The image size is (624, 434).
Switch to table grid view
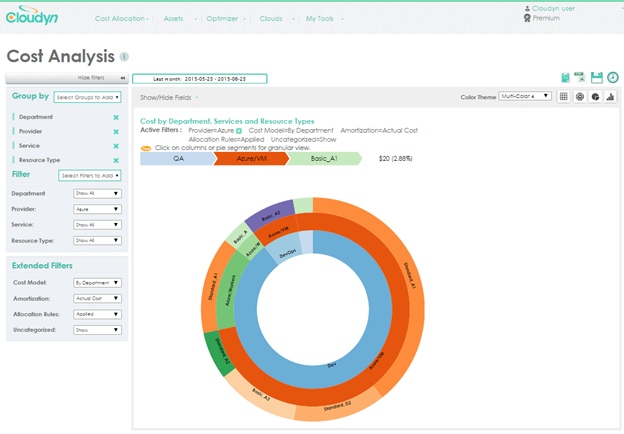click(564, 97)
